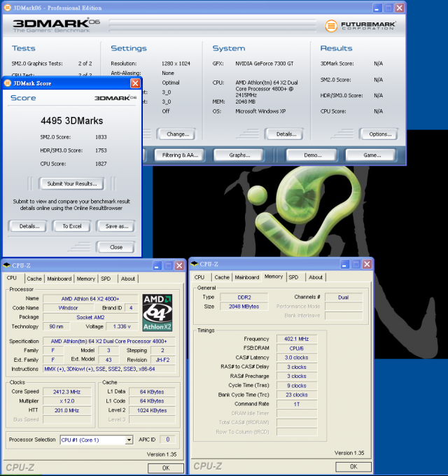Click the Voltage 1.336 v field
The width and height of the screenshot is (448, 476).
point(122,326)
